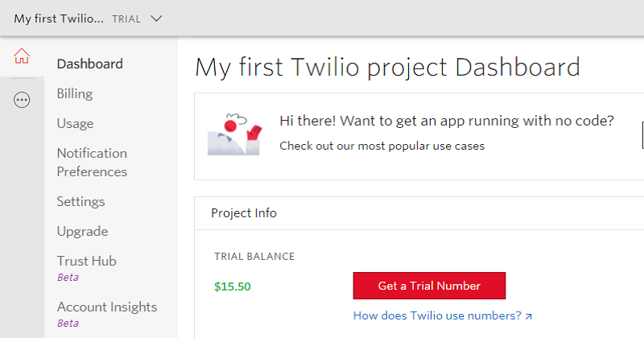Image resolution: width=644 pixels, height=338 pixels.
Task: Open the Usage section
Action: point(75,124)
